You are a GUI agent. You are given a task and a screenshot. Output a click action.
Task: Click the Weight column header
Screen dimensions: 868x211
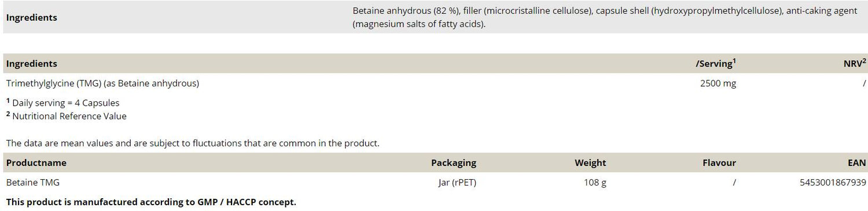pos(590,163)
